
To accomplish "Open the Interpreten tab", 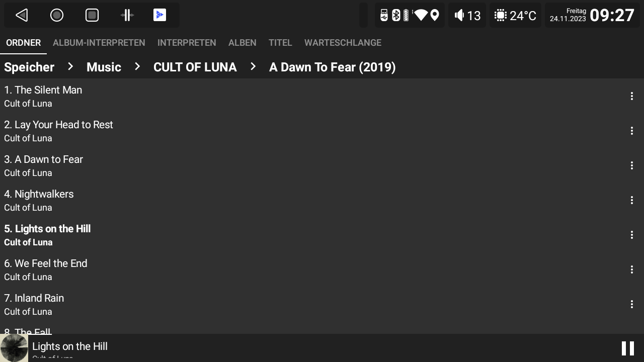I will pos(187,43).
